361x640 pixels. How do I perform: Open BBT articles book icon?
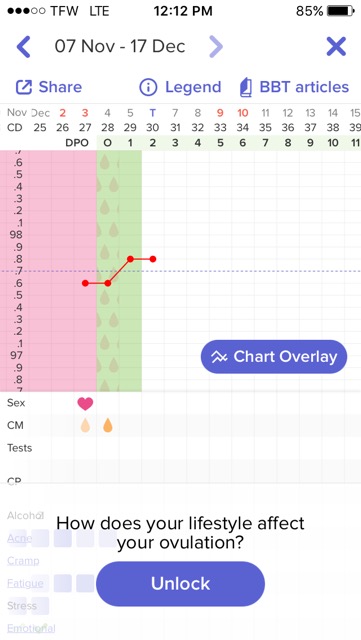(x=246, y=87)
